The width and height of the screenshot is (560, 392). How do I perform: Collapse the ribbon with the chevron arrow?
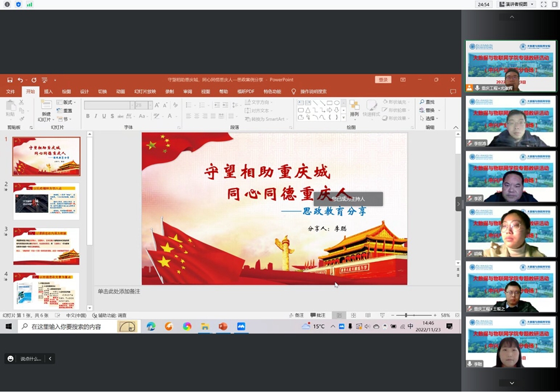455,128
